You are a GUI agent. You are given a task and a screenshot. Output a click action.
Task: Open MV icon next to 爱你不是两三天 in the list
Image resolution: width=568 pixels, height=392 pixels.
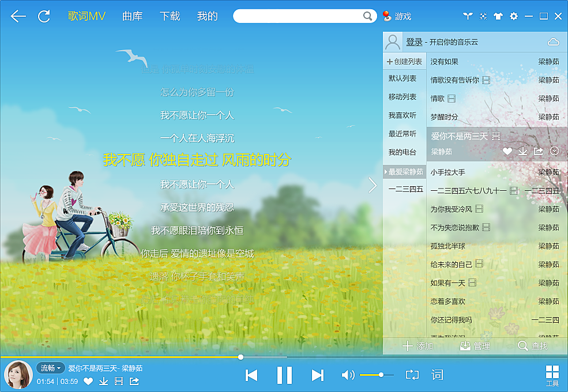tap(496, 136)
